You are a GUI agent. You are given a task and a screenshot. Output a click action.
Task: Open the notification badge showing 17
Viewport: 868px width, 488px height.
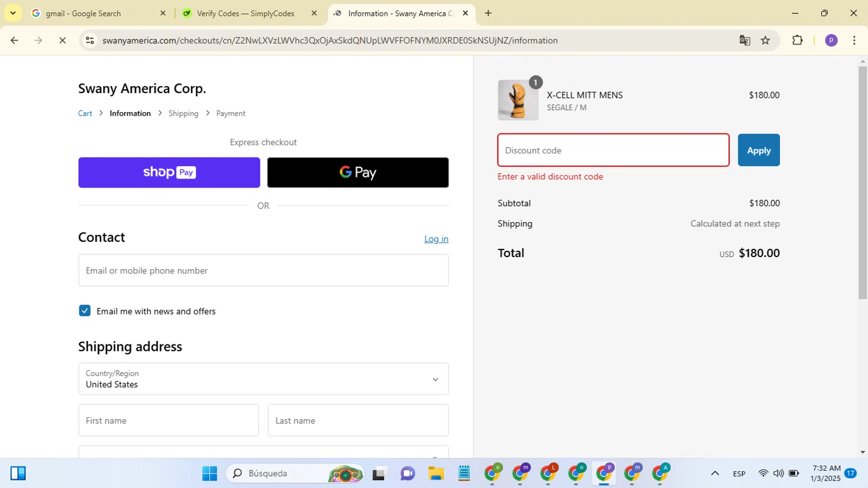pyautogui.click(x=851, y=474)
